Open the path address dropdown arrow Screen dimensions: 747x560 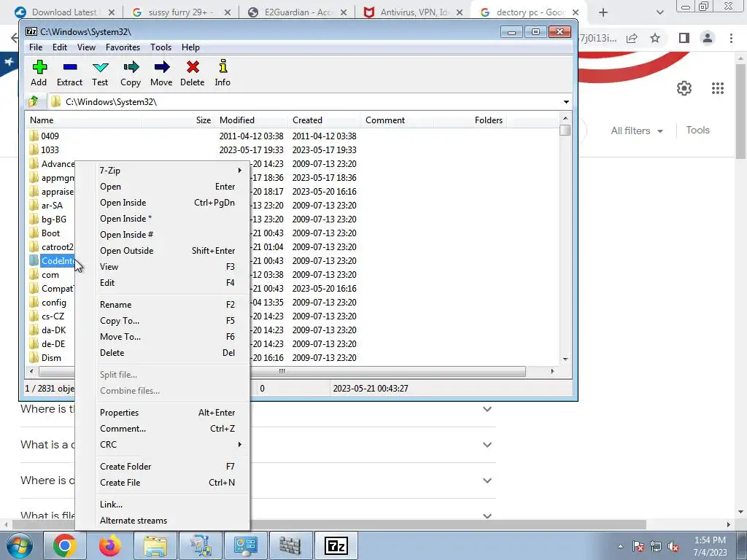tap(566, 102)
